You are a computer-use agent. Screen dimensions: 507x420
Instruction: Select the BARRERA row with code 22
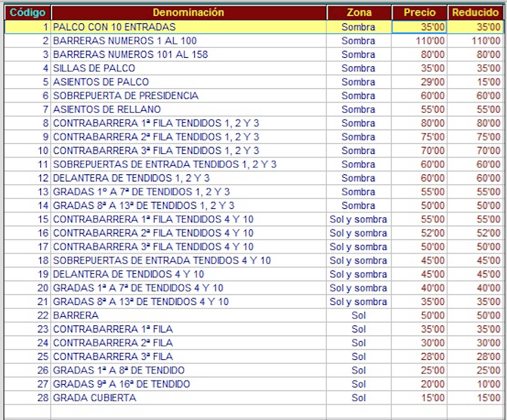pos(76,316)
